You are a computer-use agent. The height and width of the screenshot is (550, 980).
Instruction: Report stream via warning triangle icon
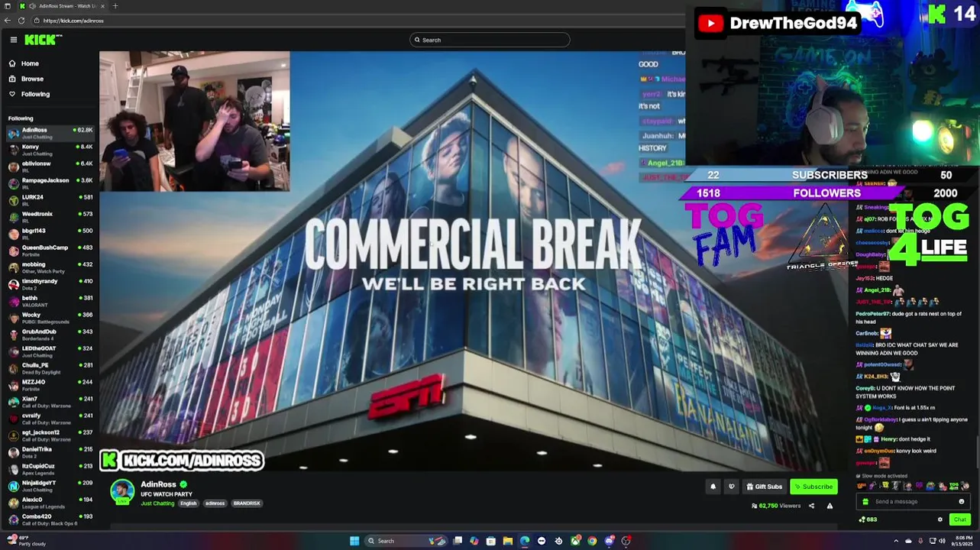click(830, 506)
